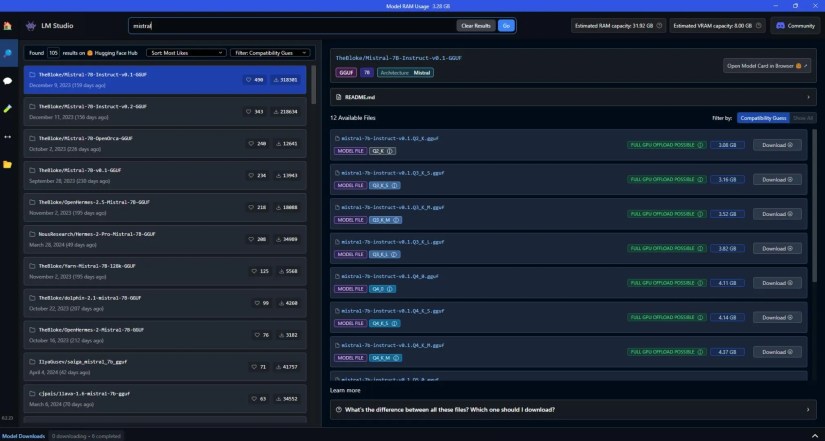Download the Q3_K_S gguf file
The width and height of the screenshot is (825, 441).
point(777,179)
